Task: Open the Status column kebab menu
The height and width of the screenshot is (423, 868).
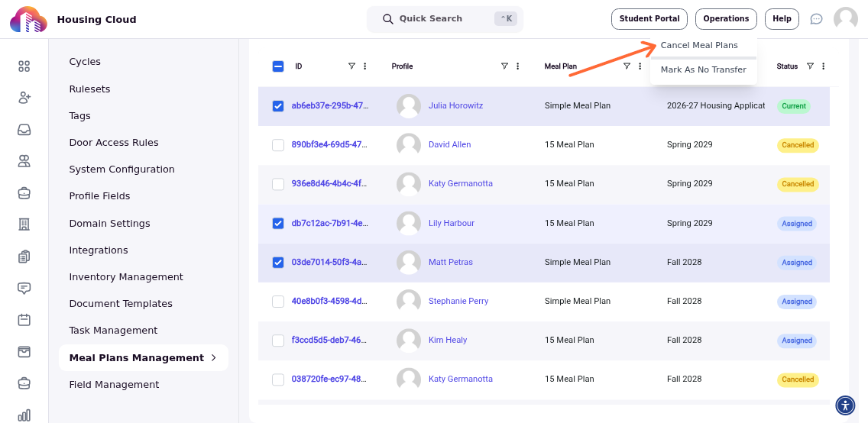Action: click(x=823, y=66)
